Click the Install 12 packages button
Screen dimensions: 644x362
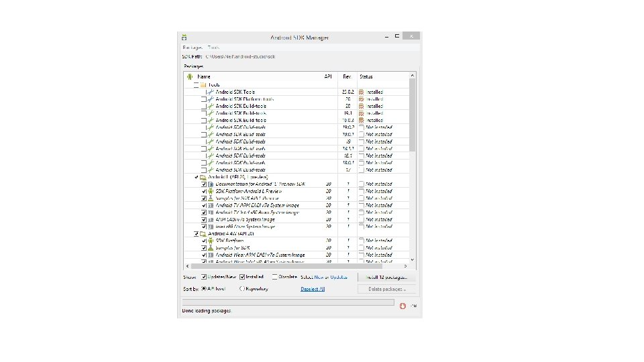click(x=386, y=278)
